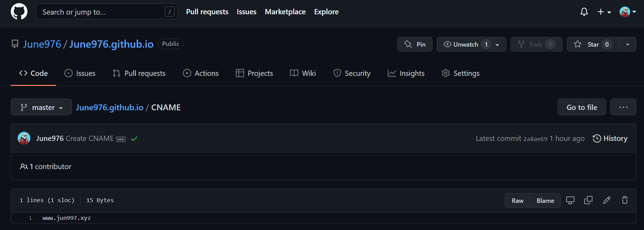This screenshot has width=644, height=230.
Task: Focus the Search or jump to field
Action: [107, 12]
